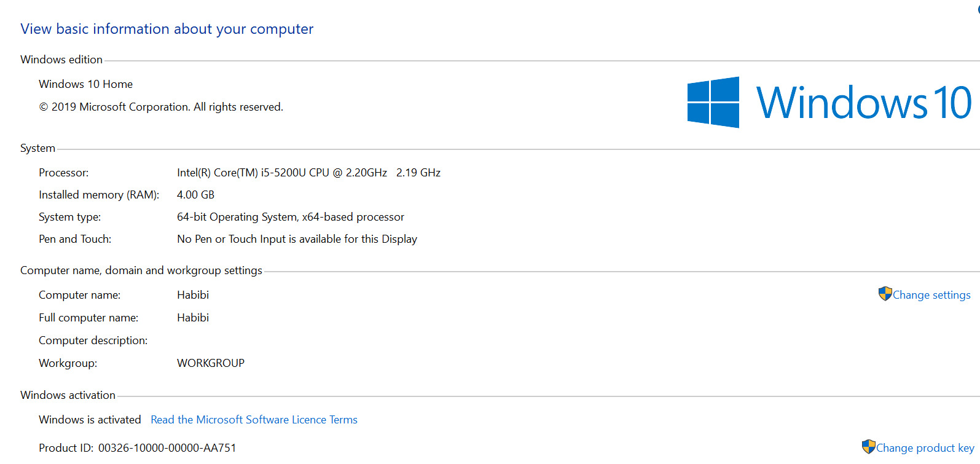The height and width of the screenshot is (464, 980).
Task: Click the Intel Core i5-5200U processor value
Action: point(308,173)
